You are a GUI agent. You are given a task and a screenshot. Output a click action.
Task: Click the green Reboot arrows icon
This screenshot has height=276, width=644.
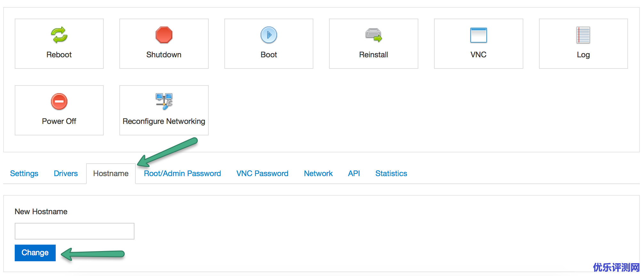59,35
